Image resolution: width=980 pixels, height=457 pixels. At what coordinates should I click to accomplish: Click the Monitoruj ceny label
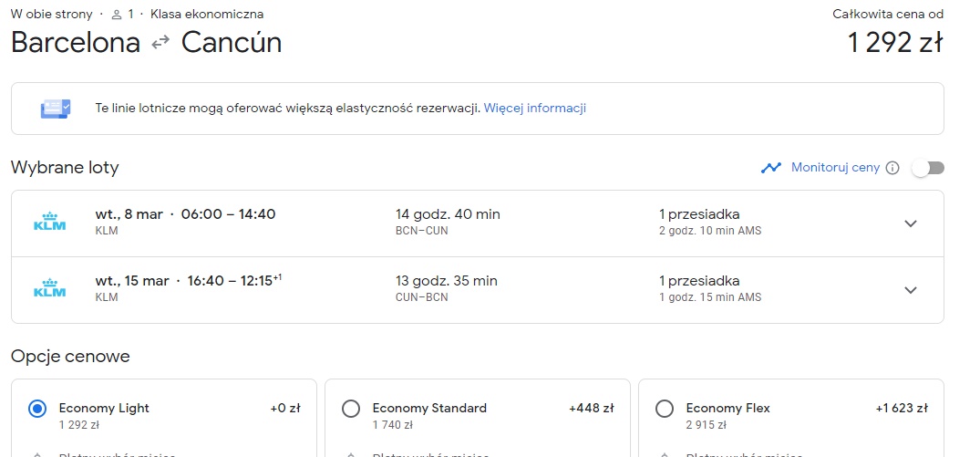[x=835, y=168]
